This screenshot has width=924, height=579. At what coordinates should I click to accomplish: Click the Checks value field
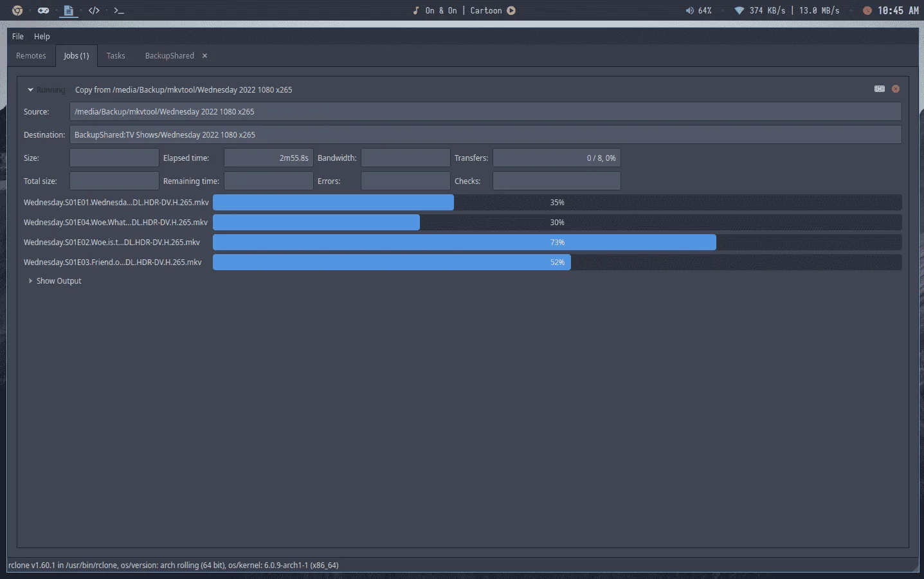tap(556, 181)
